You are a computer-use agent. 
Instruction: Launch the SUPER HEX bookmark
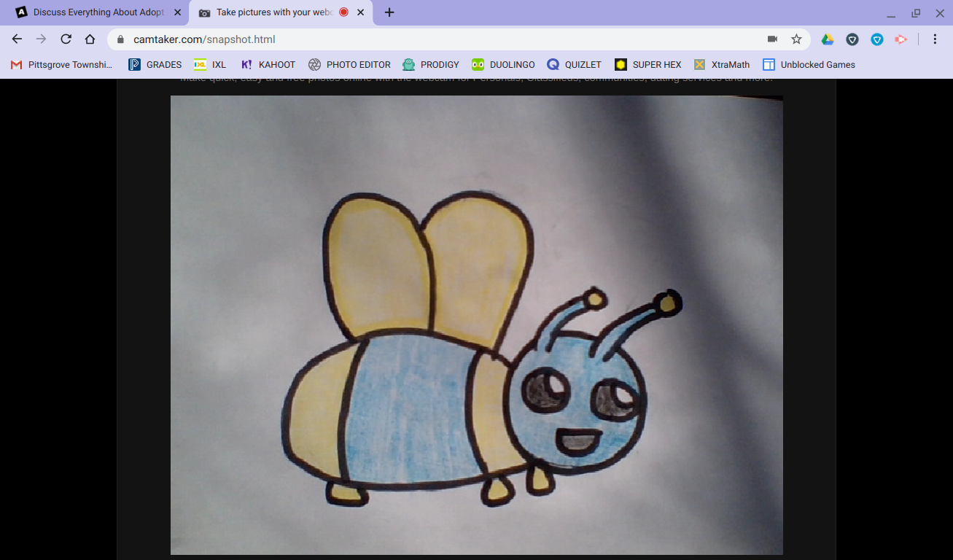648,65
